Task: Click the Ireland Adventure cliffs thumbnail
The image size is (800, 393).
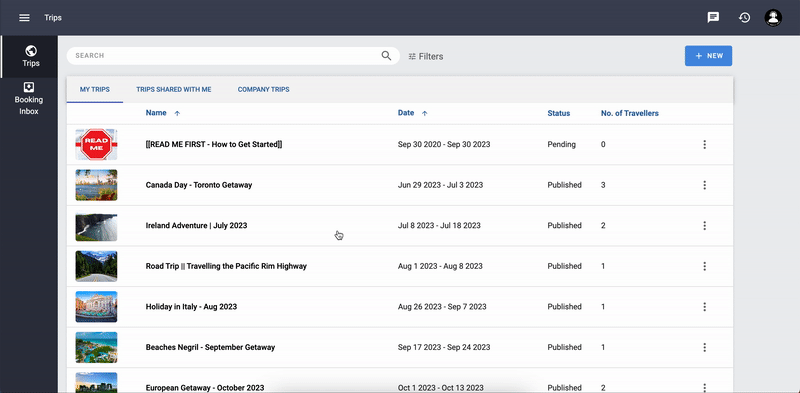Action: click(x=96, y=225)
